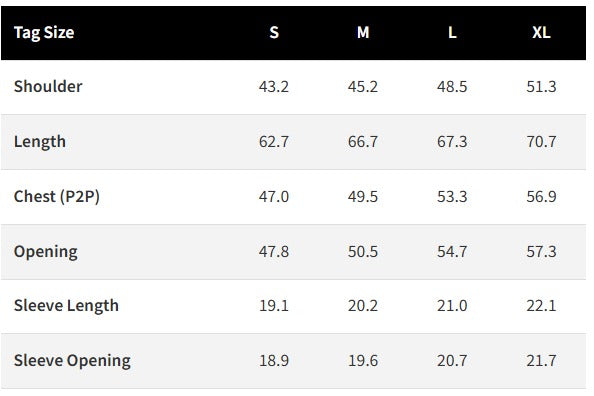
Task: Click the Tag Size header cell
Action: [44, 33]
